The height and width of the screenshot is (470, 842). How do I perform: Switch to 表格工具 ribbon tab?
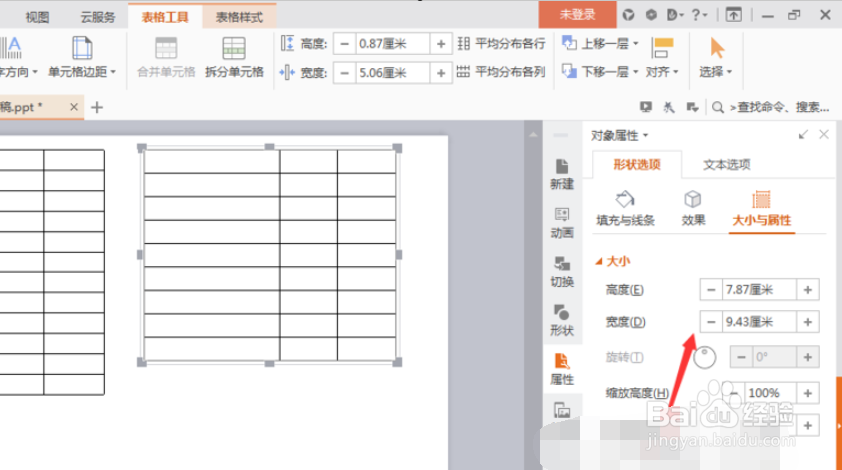click(165, 17)
